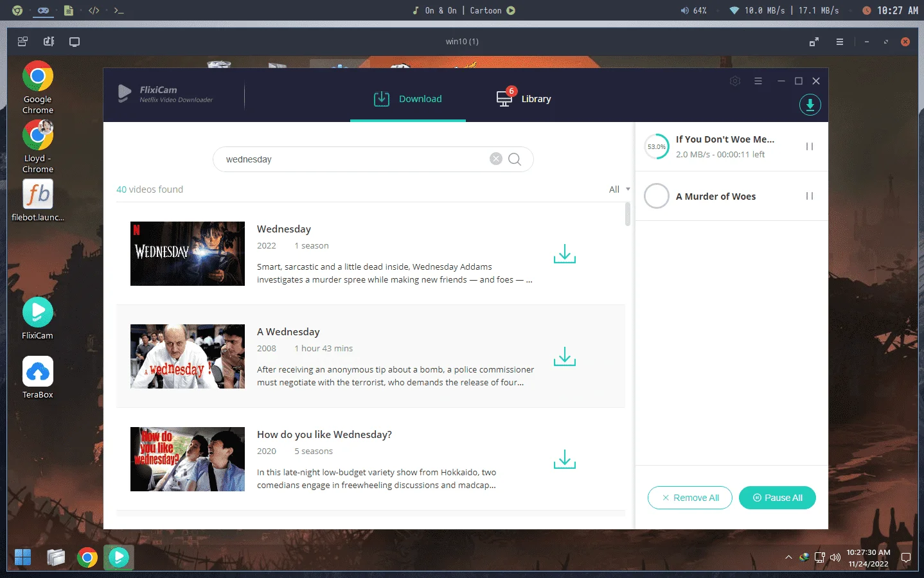Open Google Chrome desktop shortcut

tap(38, 88)
